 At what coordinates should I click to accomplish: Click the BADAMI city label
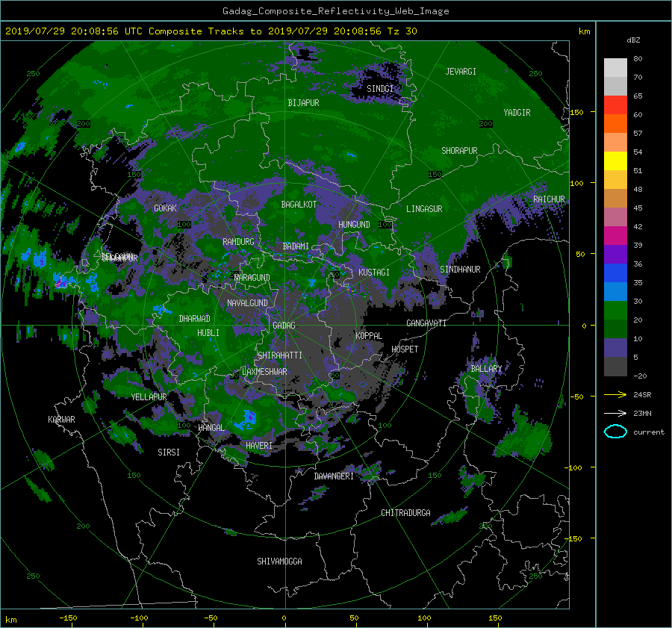point(296,246)
